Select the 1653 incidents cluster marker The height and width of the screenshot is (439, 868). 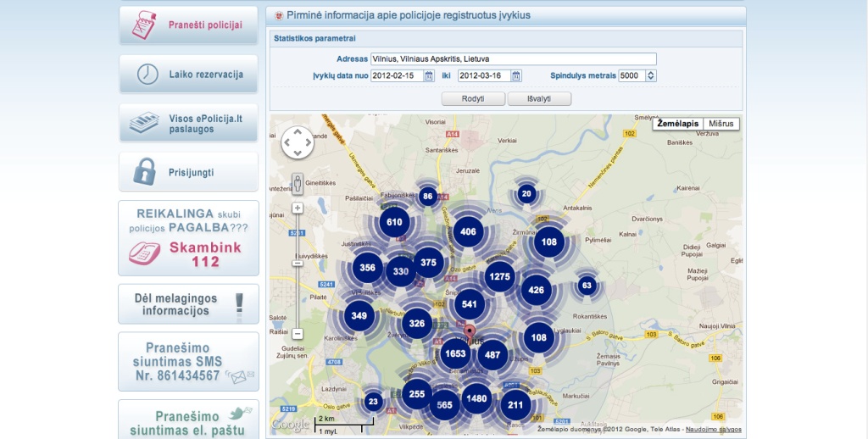tap(455, 353)
